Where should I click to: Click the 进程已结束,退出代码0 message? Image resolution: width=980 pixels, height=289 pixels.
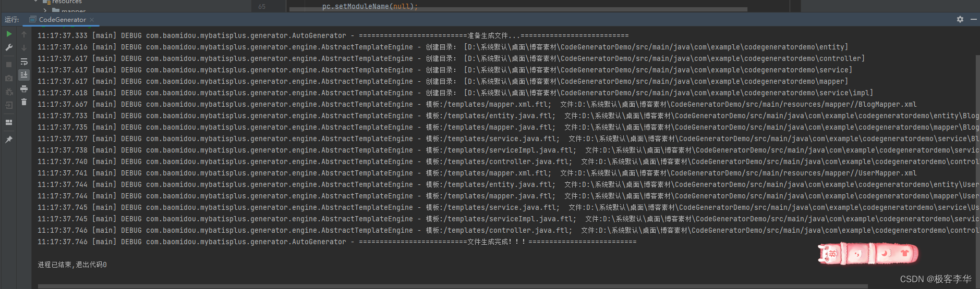tap(72, 265)
